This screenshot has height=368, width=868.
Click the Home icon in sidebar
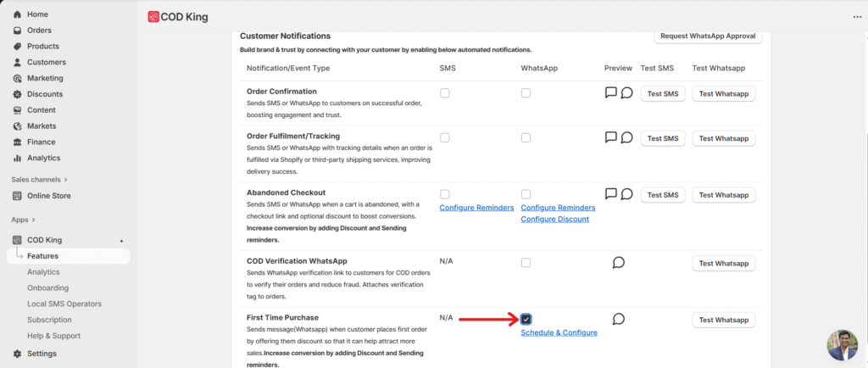pyautogui.click(x=18, y=14)
